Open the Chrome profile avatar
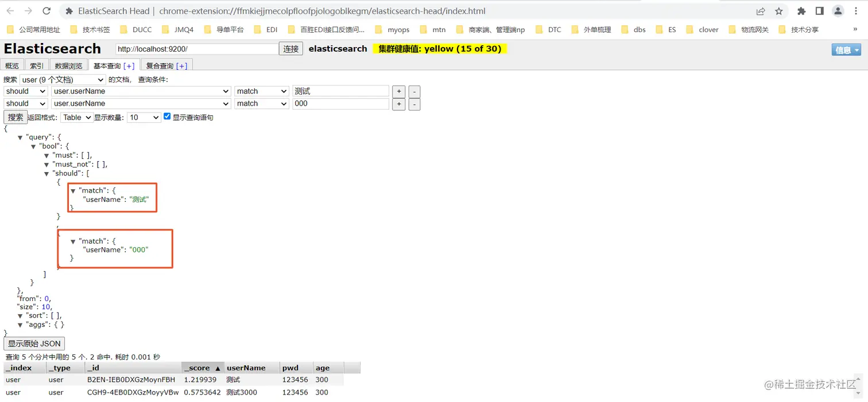Image resolution: width=868 pixels, height=402 pixels. click(838, 11)
